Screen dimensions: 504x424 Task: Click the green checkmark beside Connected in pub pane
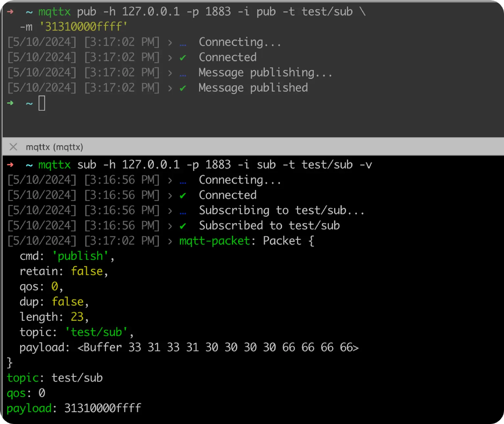pyautogui.click(x=183, y=57)
